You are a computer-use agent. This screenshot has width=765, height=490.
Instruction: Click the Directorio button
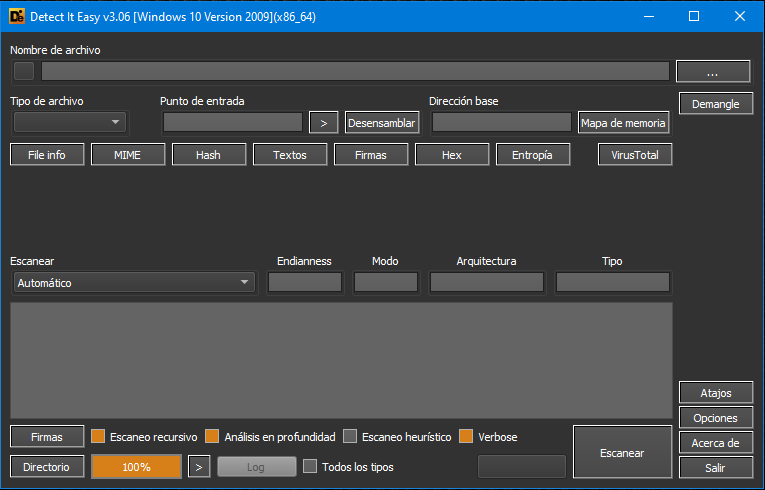(47, 467)
